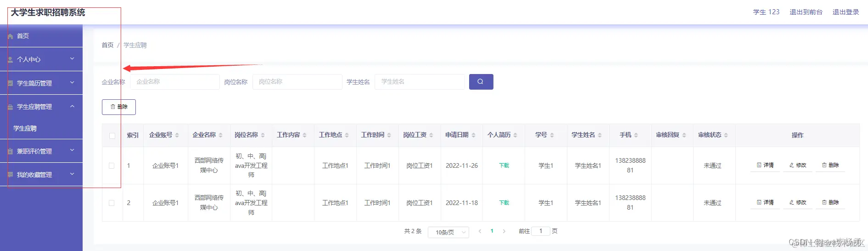Click the icon beside 学生简历管理

point(10,83)
